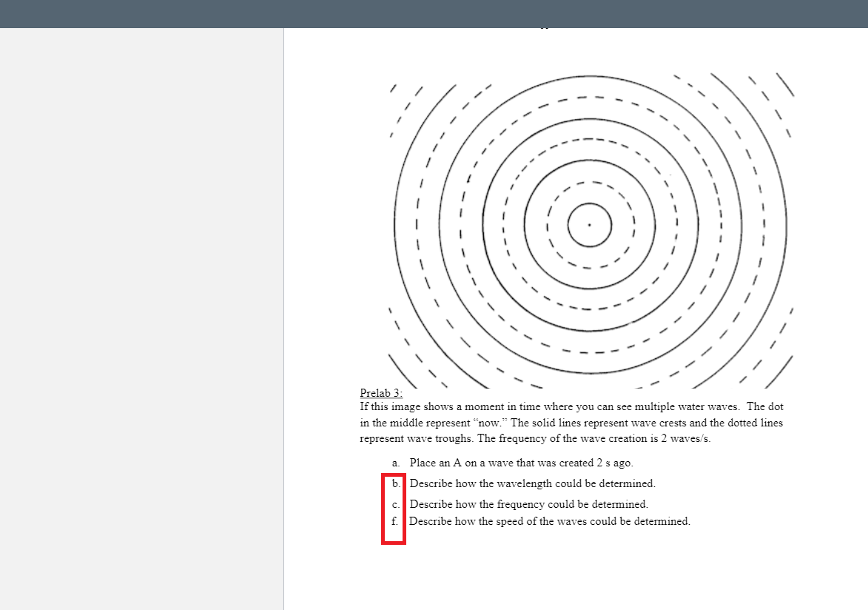The image size is (868, 610).
Task: Select the letter "f." inside the red box
Action: [x=396, y=521]
